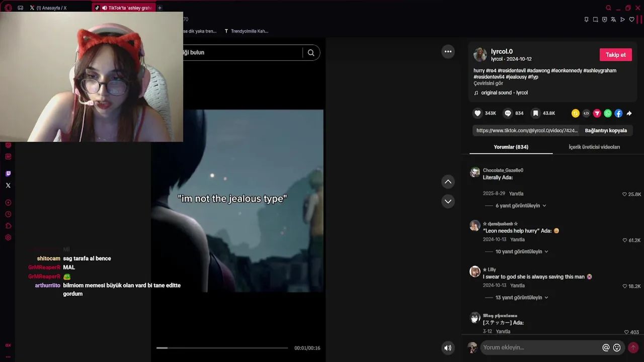The image size is (644, 362).
Task: Open more share options arrow
Action: [x=629, y=113]
